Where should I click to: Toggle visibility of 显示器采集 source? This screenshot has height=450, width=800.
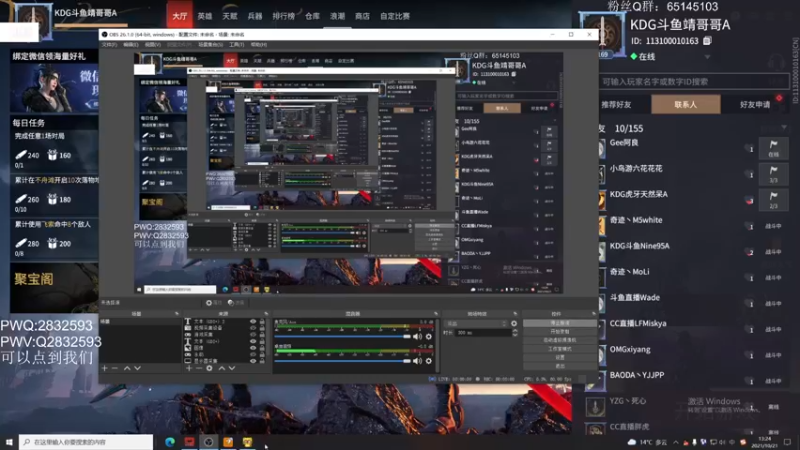coord(253,361)
